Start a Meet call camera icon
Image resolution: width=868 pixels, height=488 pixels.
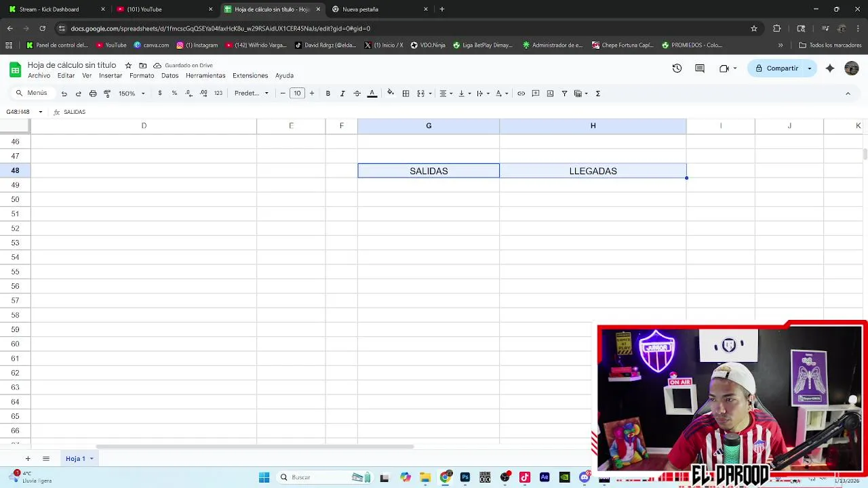tap(724, 68)
